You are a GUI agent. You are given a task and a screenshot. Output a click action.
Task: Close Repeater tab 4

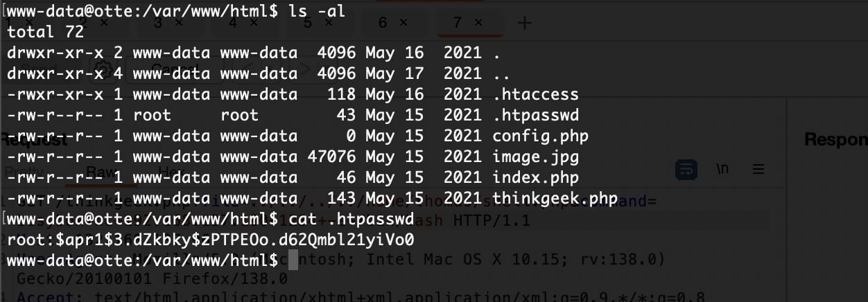[x=253, y=23]
